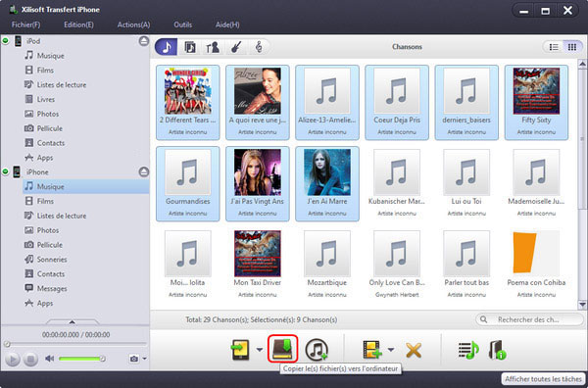
Task: Click the copy files to device icon
Action: click(x=240, y=350)
